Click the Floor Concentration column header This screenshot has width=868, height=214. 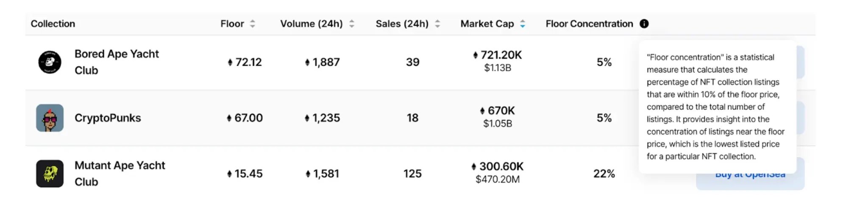point(589,24)
